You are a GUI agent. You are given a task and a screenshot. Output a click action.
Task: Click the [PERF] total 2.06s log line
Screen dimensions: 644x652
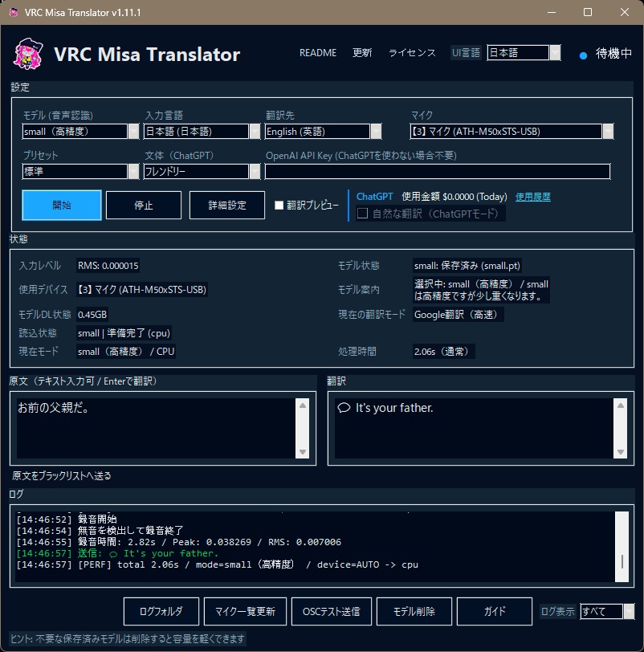point(217,564)
